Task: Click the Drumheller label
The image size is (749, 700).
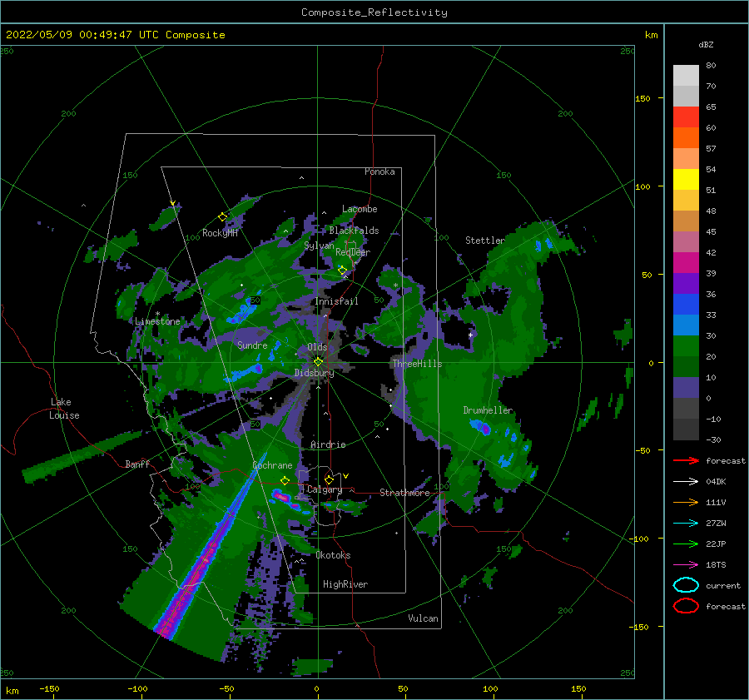Action: click(x=488, y=410)
